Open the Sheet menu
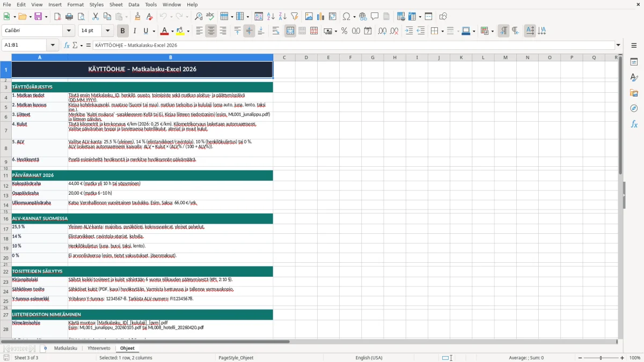The image size is (644, 362). 116,4
